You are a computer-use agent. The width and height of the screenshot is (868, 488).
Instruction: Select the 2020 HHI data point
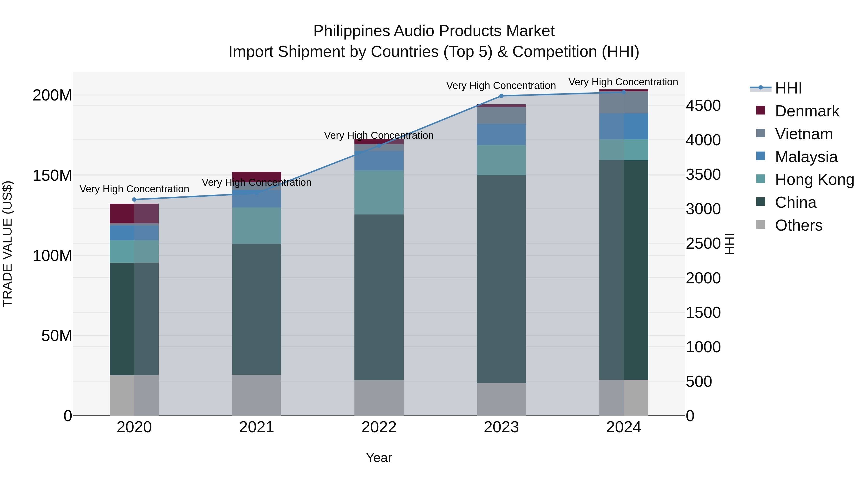[x=134, y=200]
